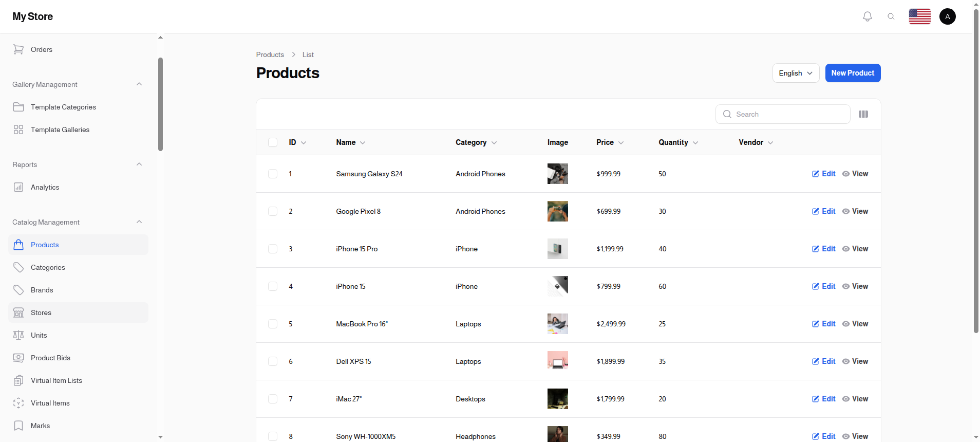This screenshot has height=442, width=980.
Task: Click the Product Bids banknote icon
Action: 18,358
